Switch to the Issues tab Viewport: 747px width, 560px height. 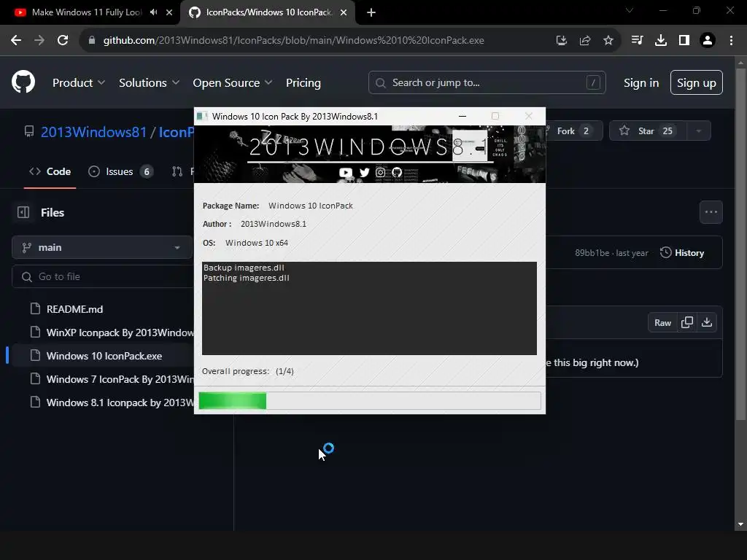[120, 171]
